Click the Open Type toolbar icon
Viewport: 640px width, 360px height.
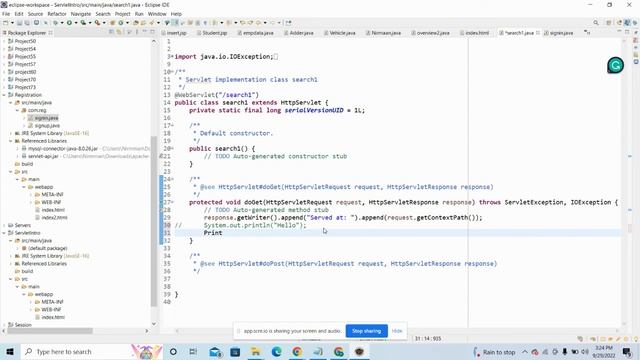tap(135, 23)
